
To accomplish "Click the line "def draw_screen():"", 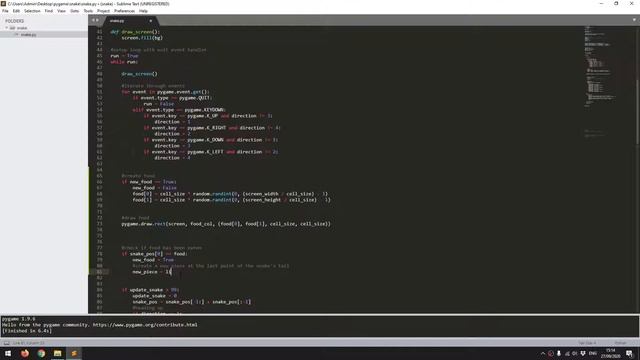I will pos(135,31).
